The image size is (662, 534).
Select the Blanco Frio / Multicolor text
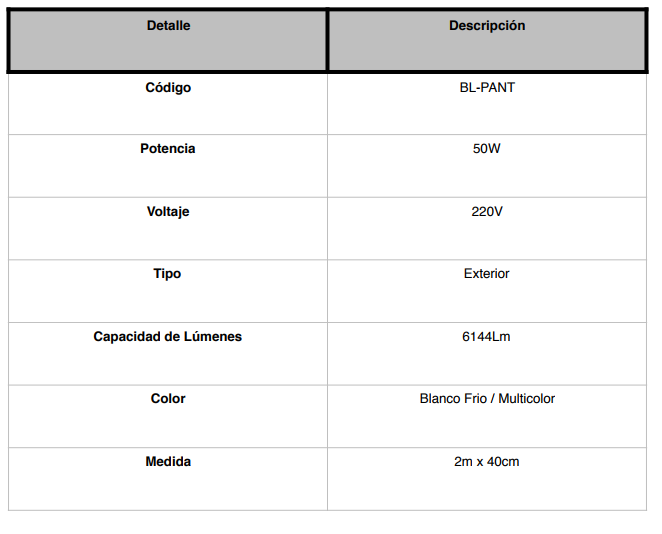487,398
